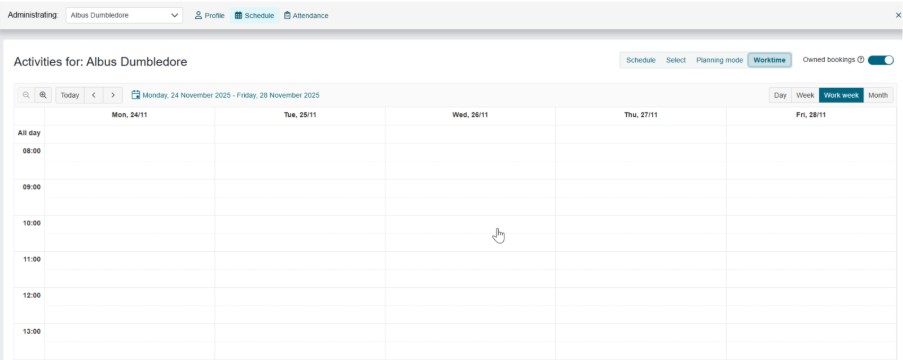Click the Mon, 24/11 column header
The image size is (903, 360).
(x=130, y=115)
